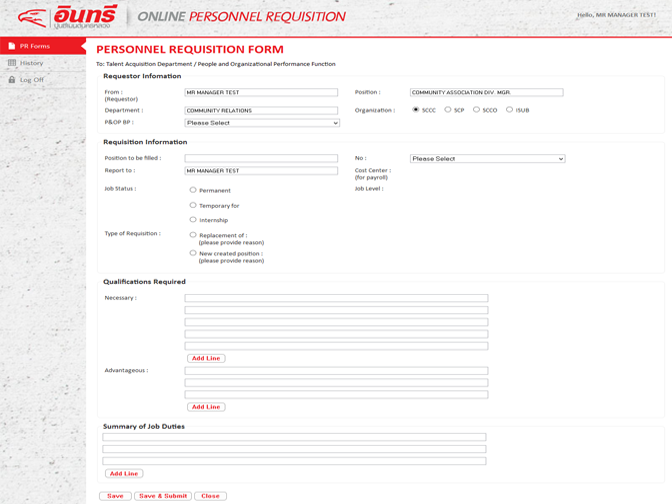Viewport: 672px width, 504px height.
Task: Click Add Line under Necessary qualifications
Action: (x=206, y=358)
